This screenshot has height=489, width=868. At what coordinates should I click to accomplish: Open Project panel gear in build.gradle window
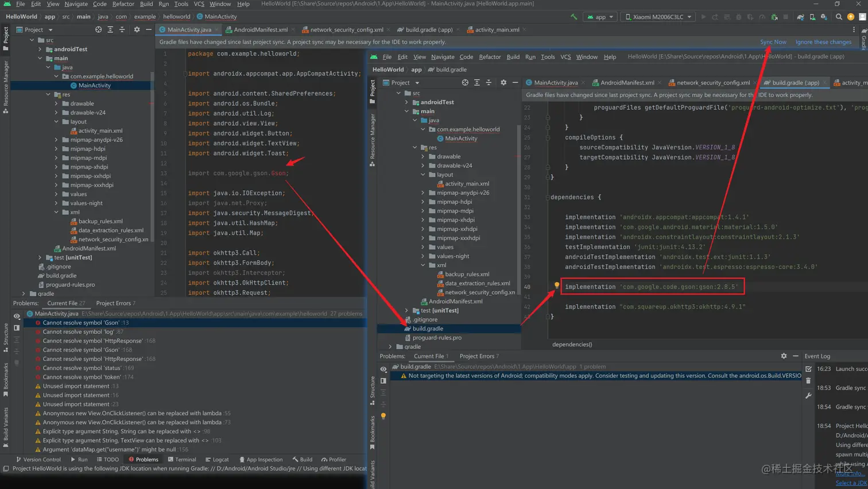tap(503, 83)
